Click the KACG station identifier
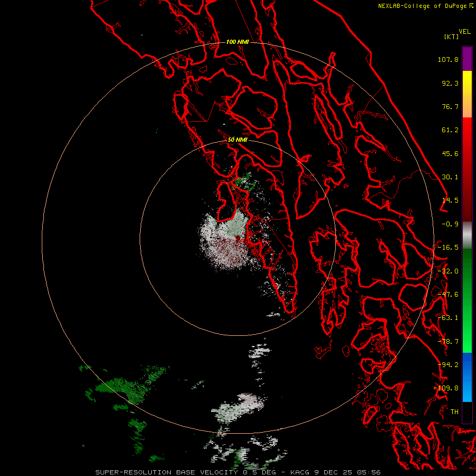Image resolution: width=476 pixels, height=476 pixels. [x=300, y=472]
